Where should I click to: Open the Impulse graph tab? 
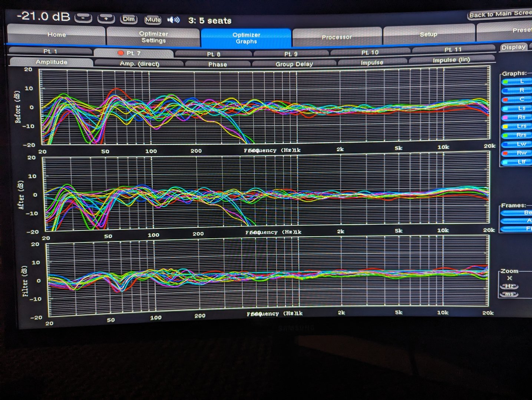(372, 63)
